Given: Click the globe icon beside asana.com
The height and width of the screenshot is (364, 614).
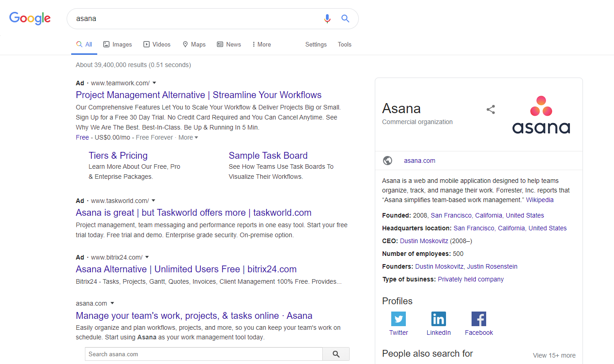Looking at the screenshot, I should (388, 161).
